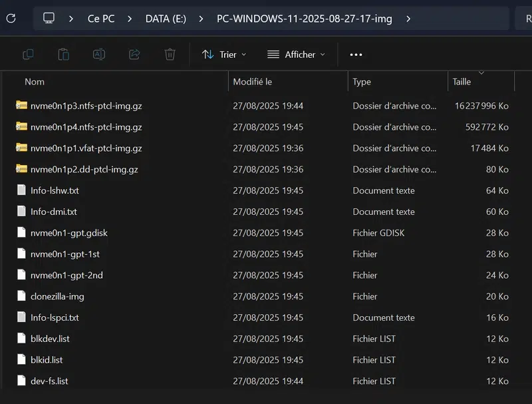
Task: Expand chevron after Ce PC breadcrumb
Action: click(x=130, y=19)
